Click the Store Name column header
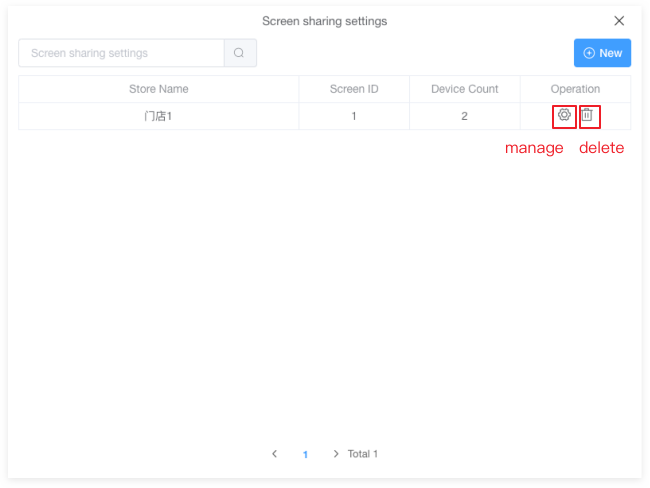Image resolution: width=650 pixels, height=488 pixels. [x=158, y=89]
